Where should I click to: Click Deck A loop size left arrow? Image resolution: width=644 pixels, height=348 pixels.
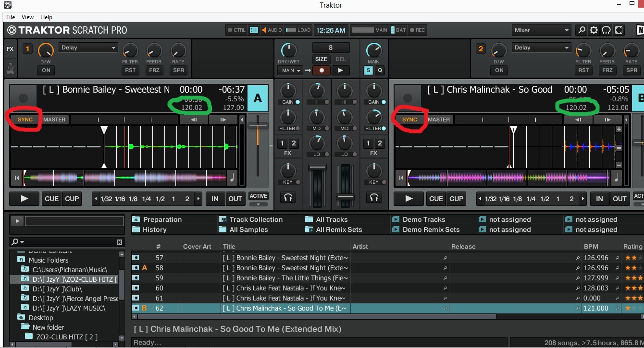[x=95, y=199]
